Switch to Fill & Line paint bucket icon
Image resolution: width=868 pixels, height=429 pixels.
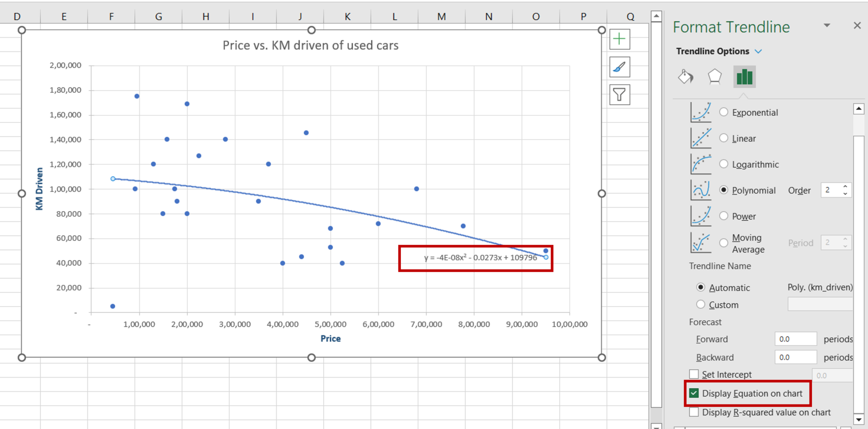point(686,77)
